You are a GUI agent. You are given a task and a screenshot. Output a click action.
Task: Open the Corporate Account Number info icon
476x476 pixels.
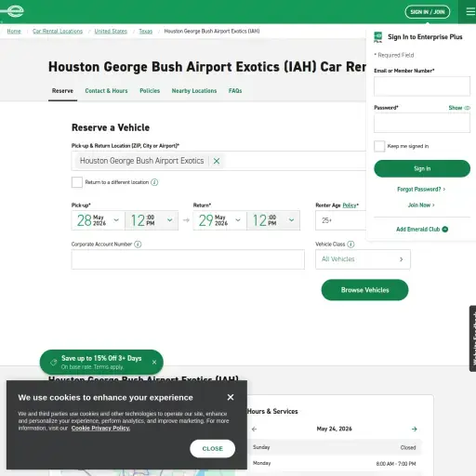click(x=138, y=245)
